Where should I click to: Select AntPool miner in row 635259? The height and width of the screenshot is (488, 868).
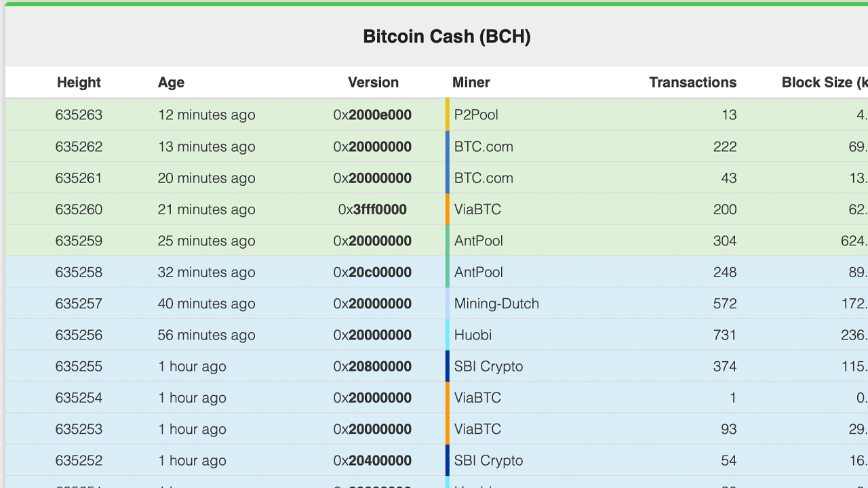tap(479, 241)
